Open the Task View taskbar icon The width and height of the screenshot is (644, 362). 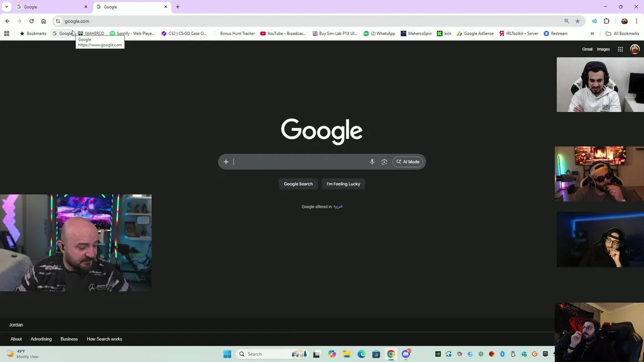(x=316, y=354)
